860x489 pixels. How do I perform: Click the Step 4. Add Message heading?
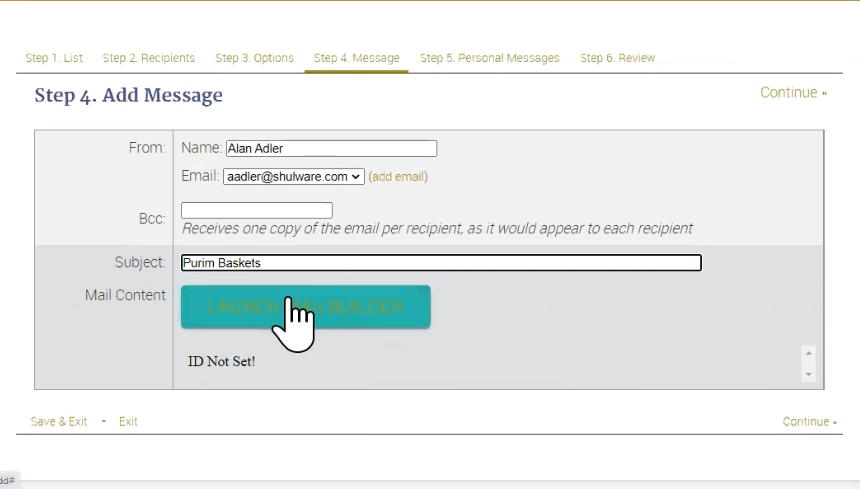[x=128, y=96]
